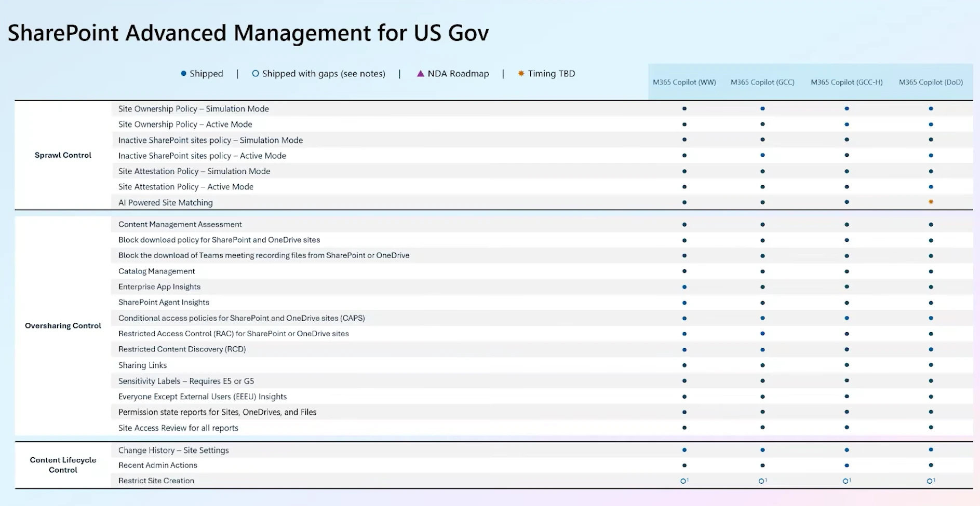Click the Content Lifecycle Control category label
980x506 pixels.
[63, 465]
